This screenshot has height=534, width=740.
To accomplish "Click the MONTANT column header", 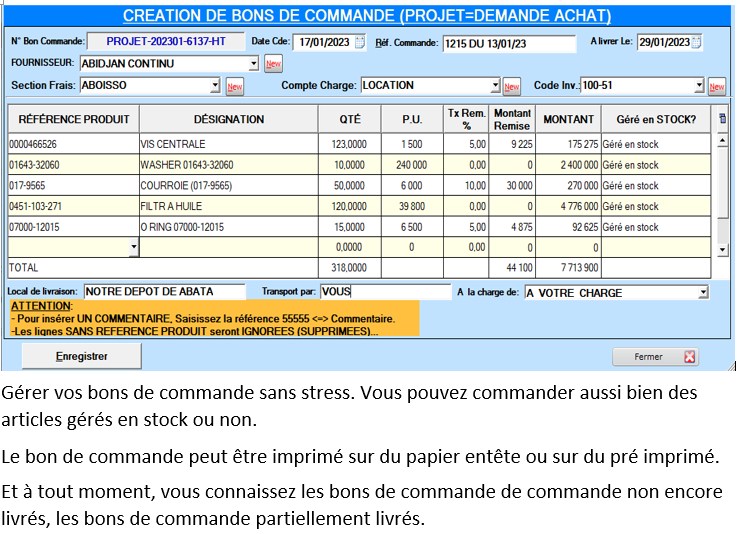I will 568,119.
